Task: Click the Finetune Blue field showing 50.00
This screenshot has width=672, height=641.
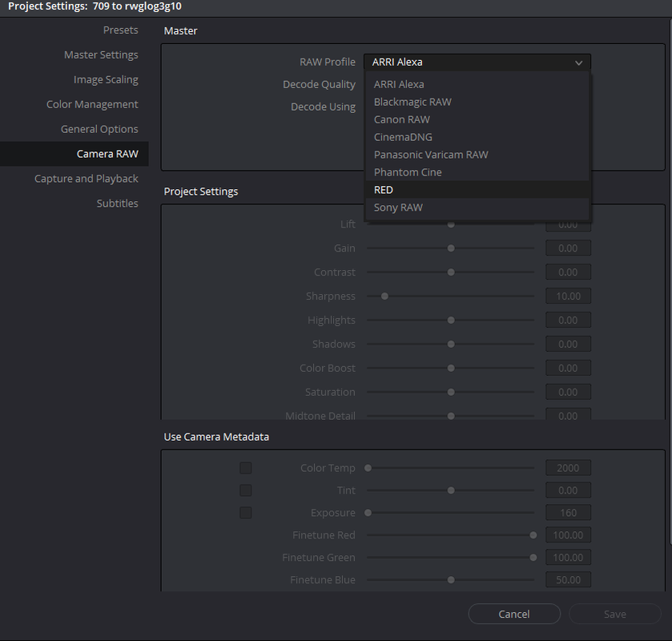Action: [569, 579]
